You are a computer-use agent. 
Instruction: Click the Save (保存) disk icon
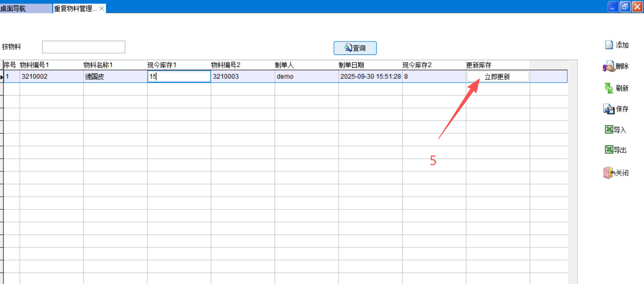click(x=609, y=109)
